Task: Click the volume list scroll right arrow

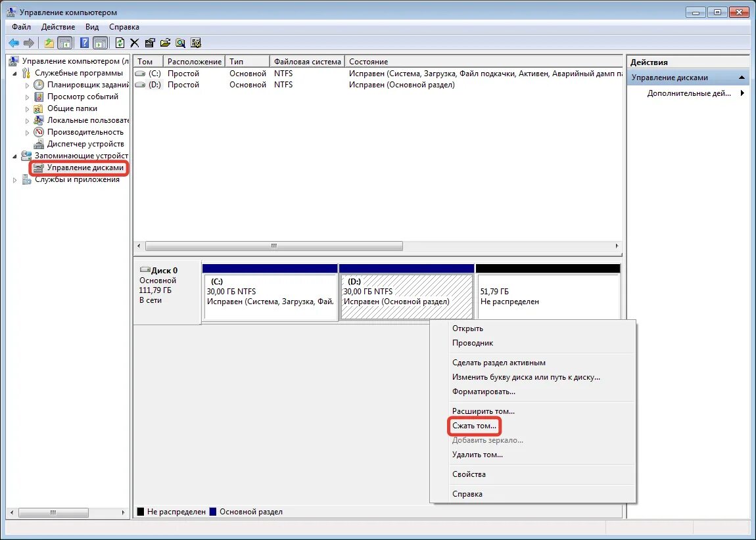Action: (617, 246)
